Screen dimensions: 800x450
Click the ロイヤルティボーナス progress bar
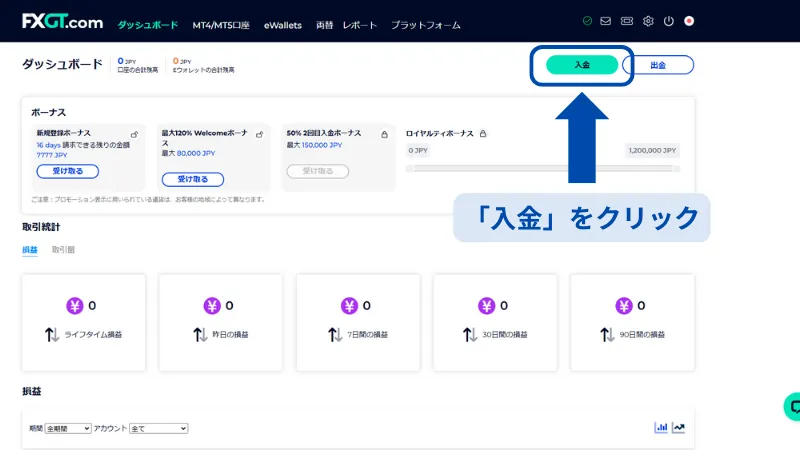(543, 168)
